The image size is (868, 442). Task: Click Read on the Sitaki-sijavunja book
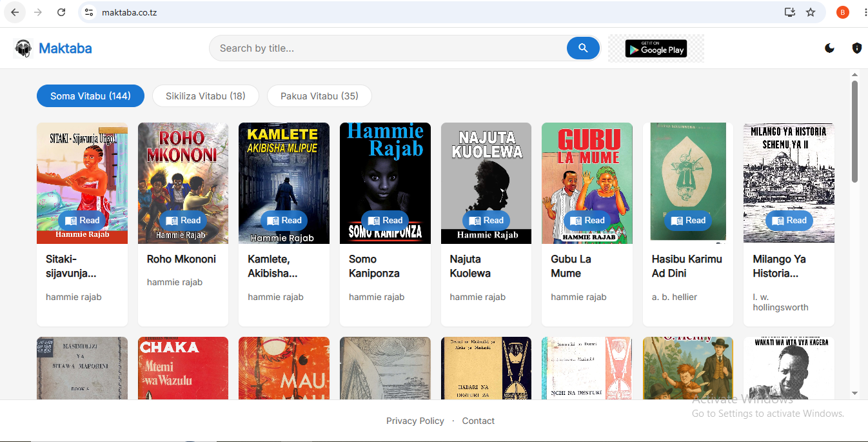(x=82, y=221)
